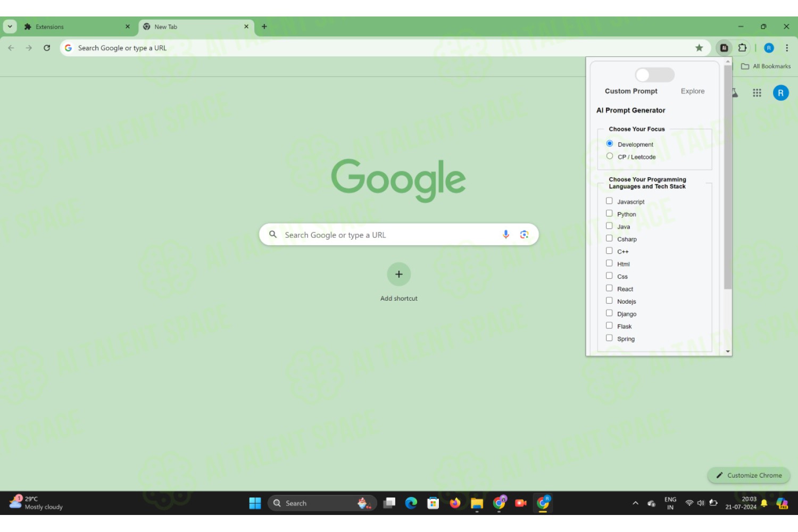Viewport: 798px width, 532px height.
Task: Start voice search with the microphone icon
Action: 506,235
